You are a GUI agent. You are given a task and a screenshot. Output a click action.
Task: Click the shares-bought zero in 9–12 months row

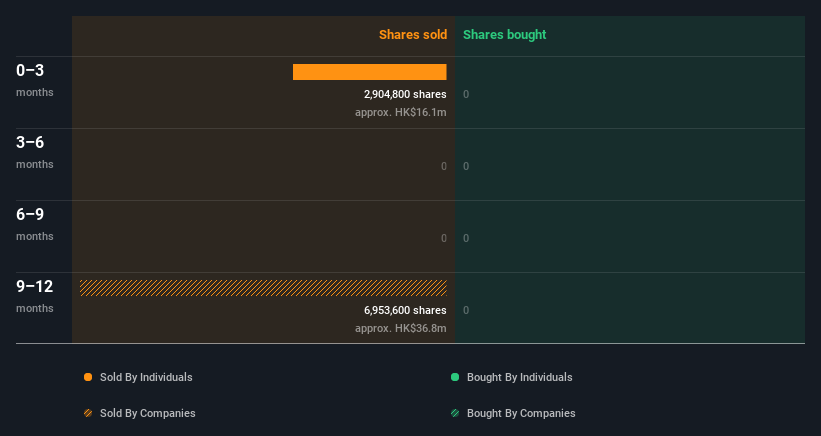(x=466, y=310)
